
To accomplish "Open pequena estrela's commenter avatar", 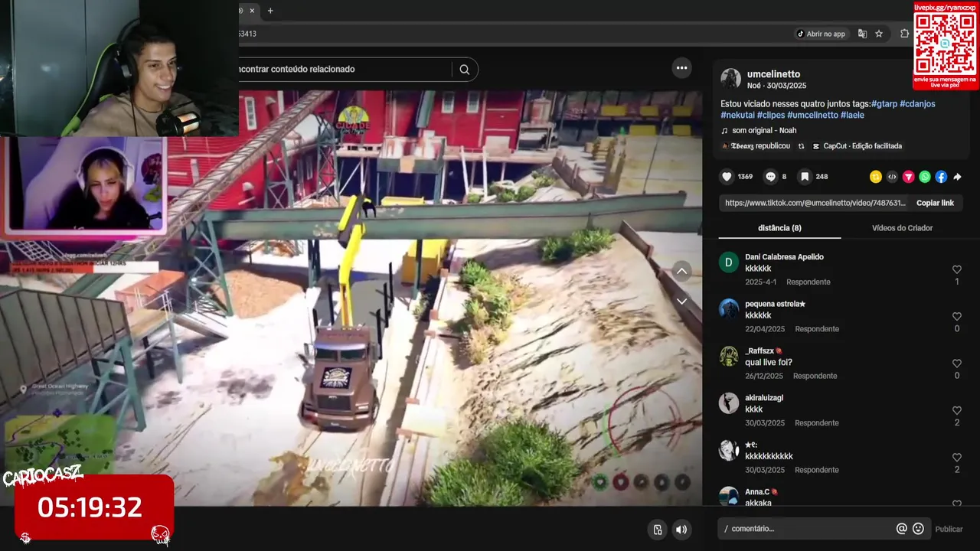I will pyautogui.click(x=729, y=309).
